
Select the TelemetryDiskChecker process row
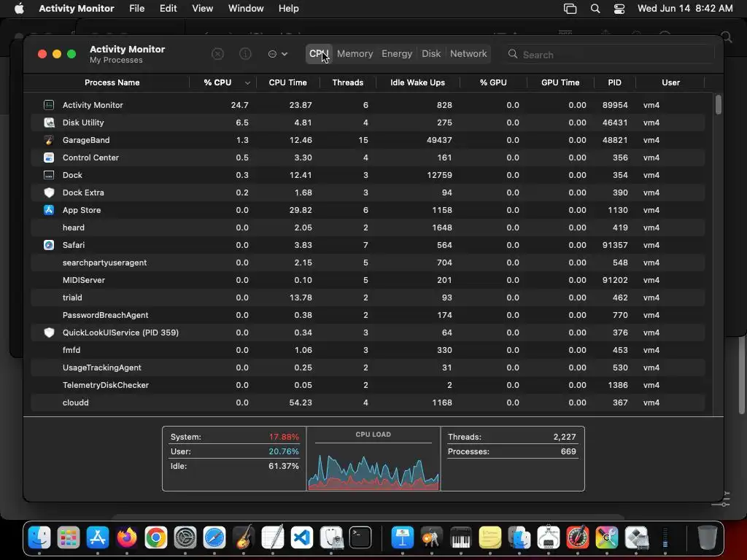368,385
